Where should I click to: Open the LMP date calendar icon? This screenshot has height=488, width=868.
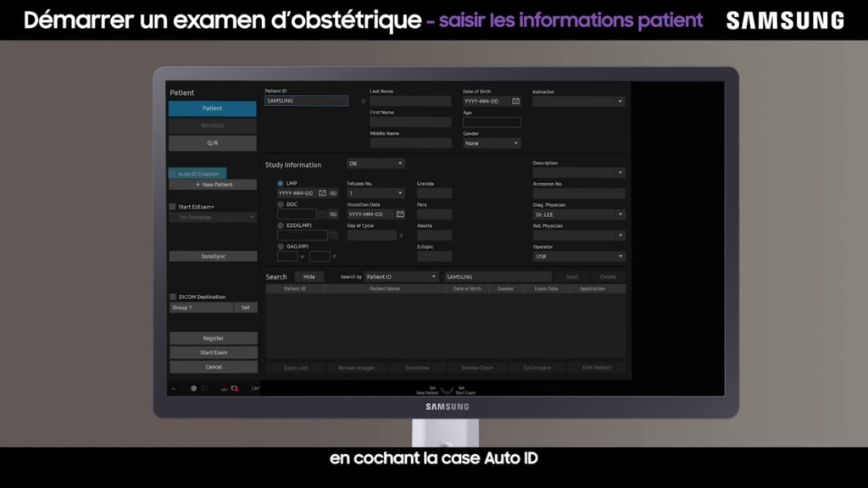pyautogui.click(x=322, y=193)
